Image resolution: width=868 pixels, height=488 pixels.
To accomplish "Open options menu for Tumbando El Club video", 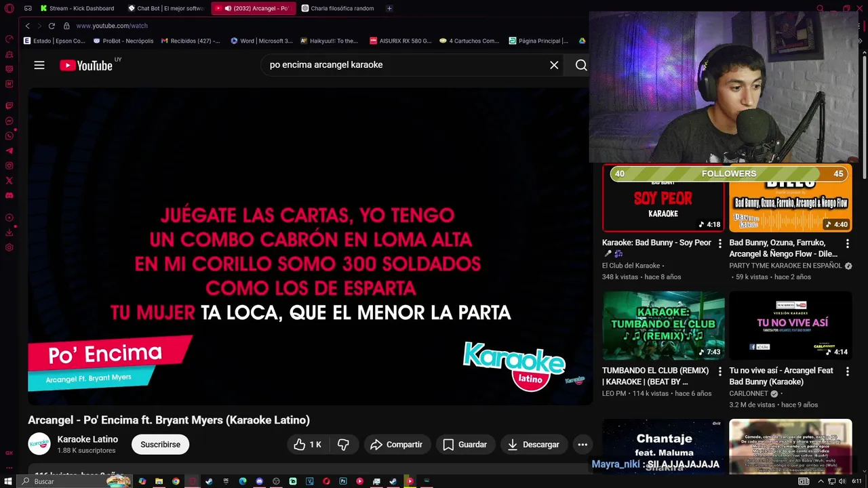I will pos(720,371).
